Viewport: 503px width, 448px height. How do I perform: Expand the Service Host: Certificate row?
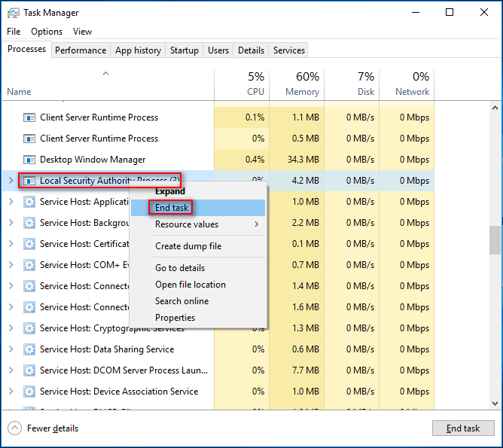coord(11,244)
